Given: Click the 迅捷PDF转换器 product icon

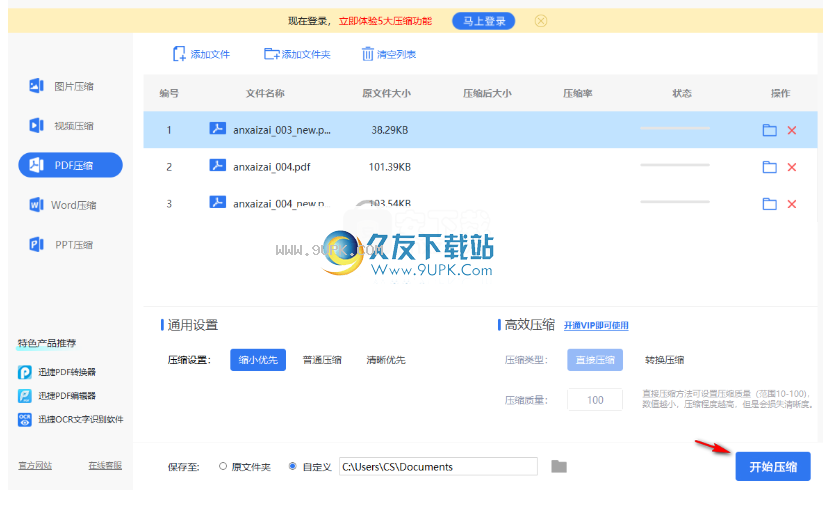Looking at the screenshot, I should pos(25,372).
